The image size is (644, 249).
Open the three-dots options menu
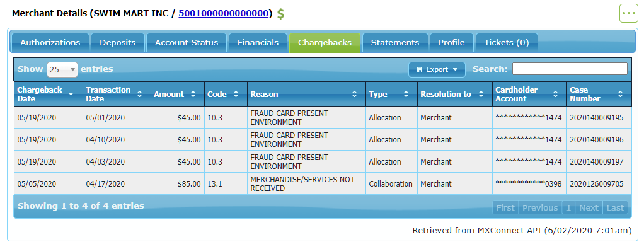[628, 14]
